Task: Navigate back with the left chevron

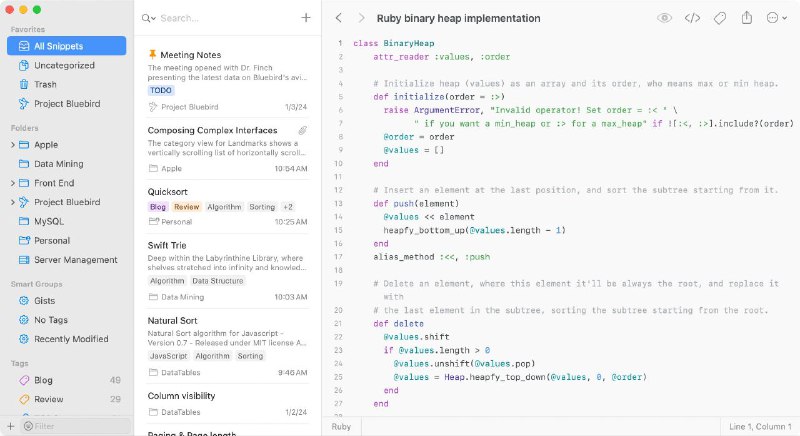Action: pos(339,18)
